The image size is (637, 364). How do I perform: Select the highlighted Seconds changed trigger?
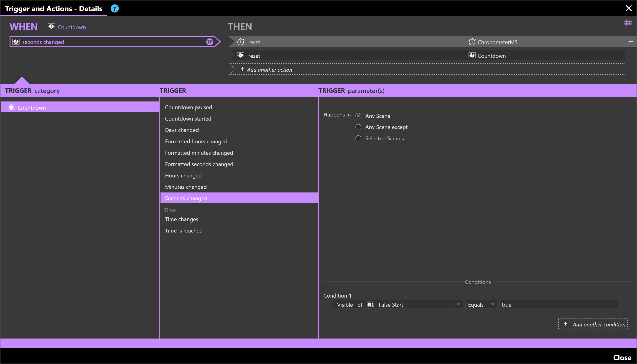click(x=239, y=198)
